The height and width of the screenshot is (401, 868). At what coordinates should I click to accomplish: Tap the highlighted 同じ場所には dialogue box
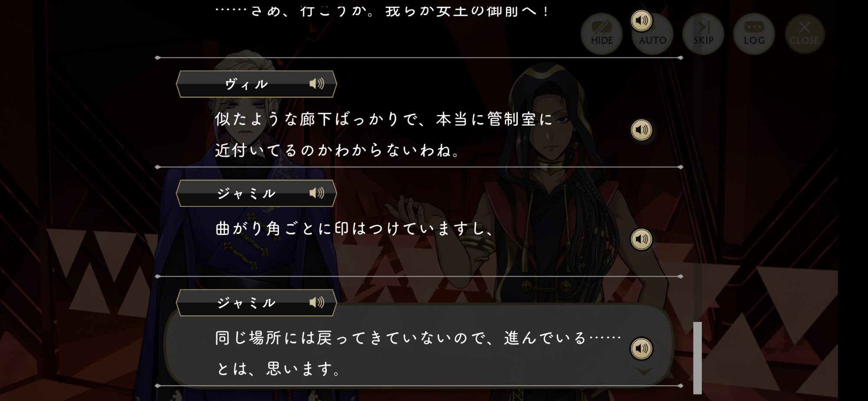pyautogui.click(x=419, y=345)
